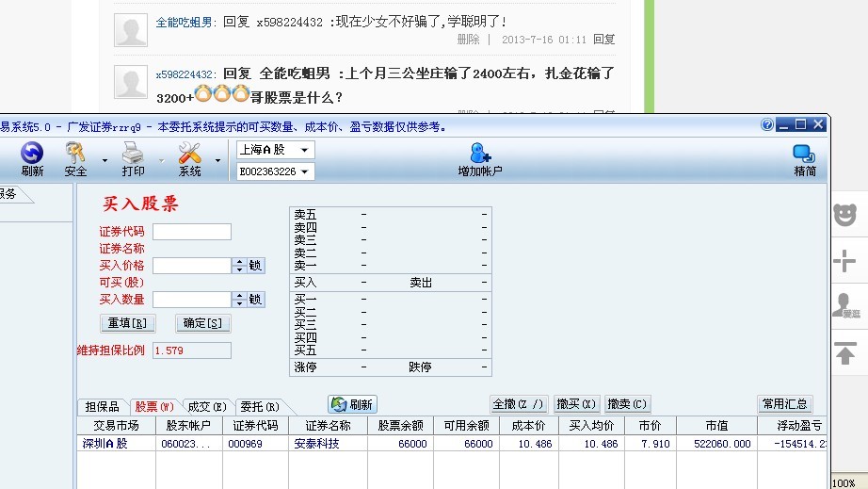The width and height of the screenshot is (868, 489).
Task: Sort by the 股东帐户 column header
Action: [x=189, y=426]
